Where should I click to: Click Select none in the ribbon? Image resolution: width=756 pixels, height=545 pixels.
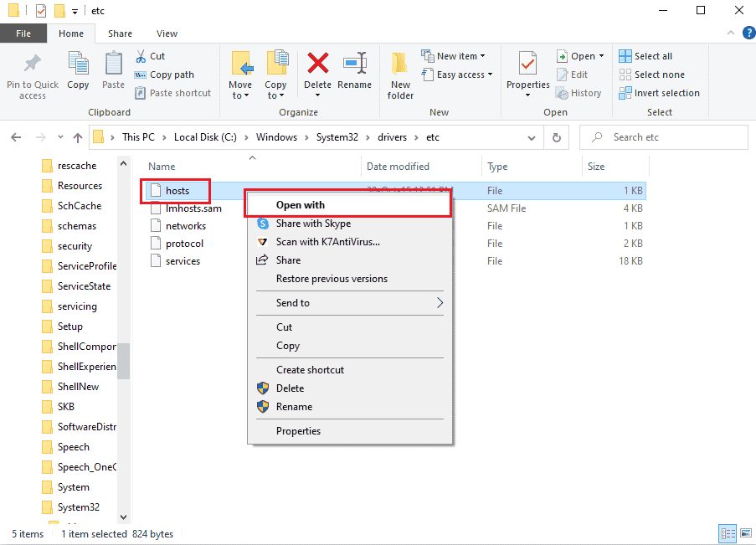click(x=652, y=75)
